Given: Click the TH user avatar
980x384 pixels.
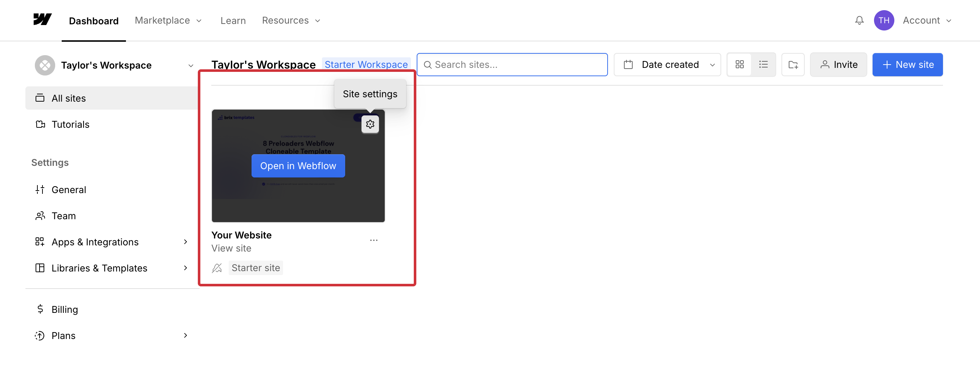Looking at the screenshot, I should coord(883,20).
